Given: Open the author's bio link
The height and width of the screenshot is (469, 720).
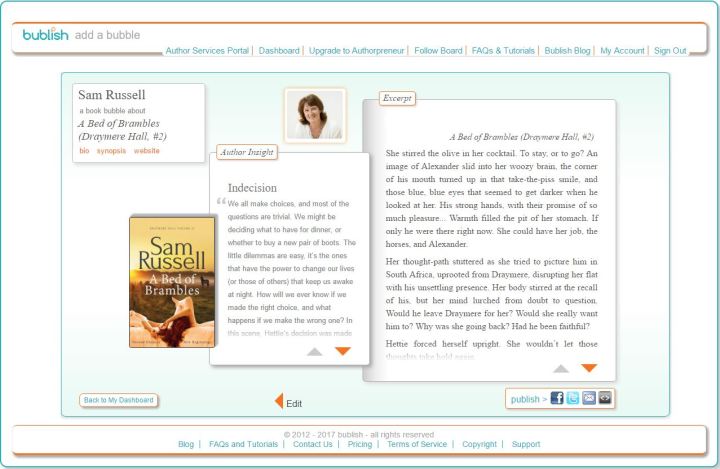Looking at the screenshot, I should point(84,151).
